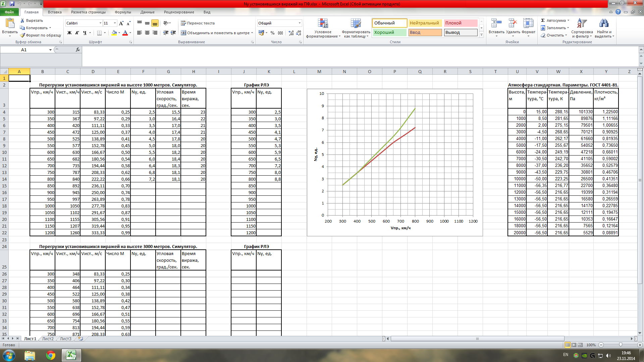The width and height of the screenshot is (644, 362).
Task: Open the Формулы ribbon tab
Action: 123,12
